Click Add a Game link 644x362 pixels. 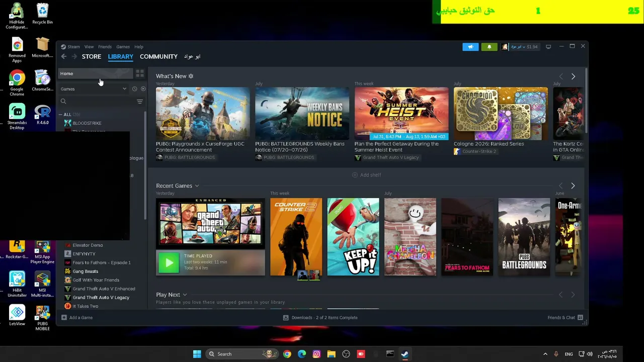81,318
